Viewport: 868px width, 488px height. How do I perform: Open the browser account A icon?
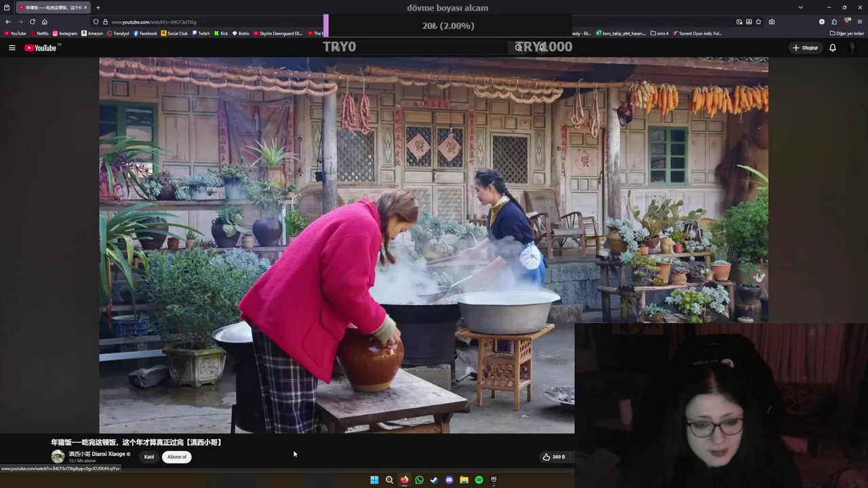[822, 22]
